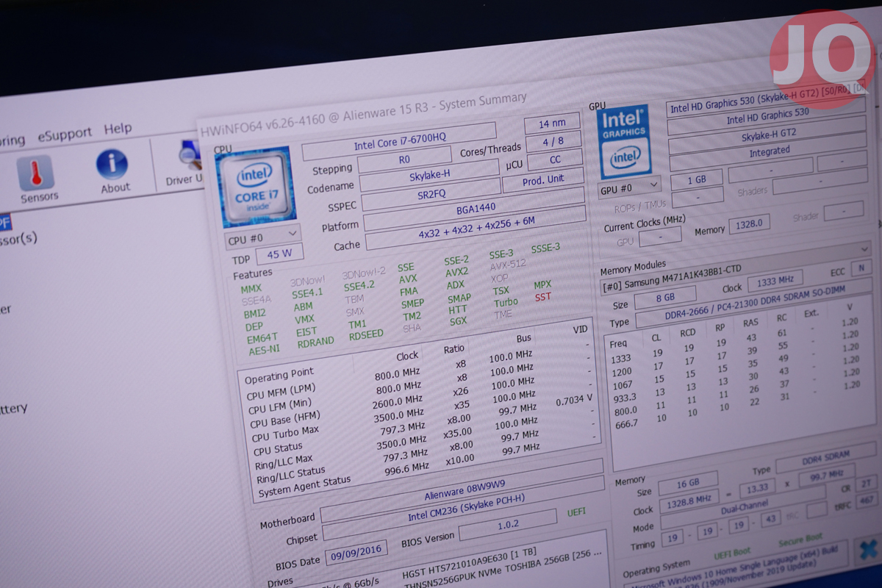Click the Cores/Threads 4 / 8 field
Screen dimensions: 882x588
553,141
